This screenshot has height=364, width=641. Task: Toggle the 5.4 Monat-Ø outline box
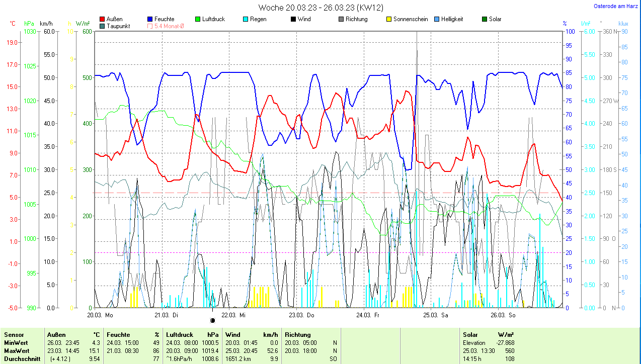coord(150,26)
